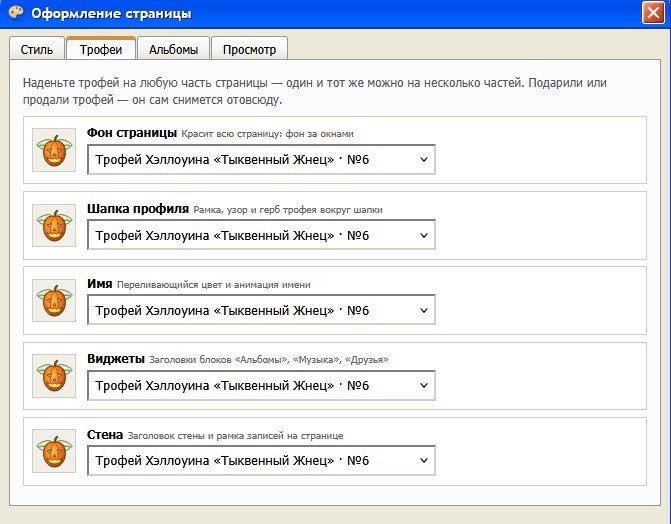Image resolution: width=671 pixels, height=524 pixels.
Task: Click the palette icon in the title bar
Action: coord(16,12)
